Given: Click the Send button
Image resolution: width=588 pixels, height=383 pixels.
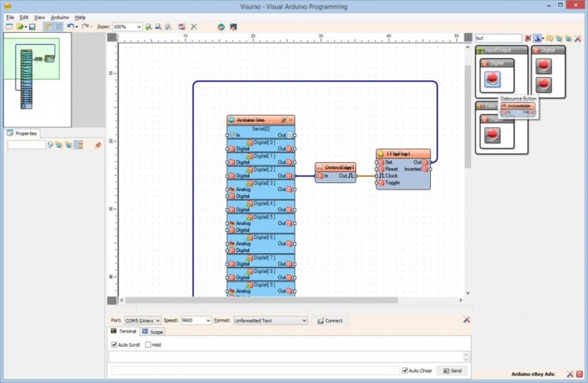Looking at the screenshot, I should point(452,370).
